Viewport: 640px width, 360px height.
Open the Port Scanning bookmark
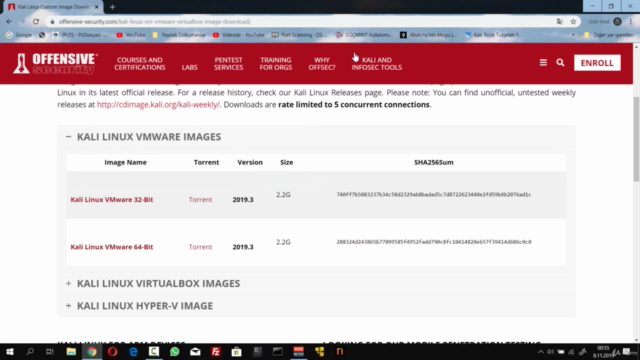coord(299,35)
